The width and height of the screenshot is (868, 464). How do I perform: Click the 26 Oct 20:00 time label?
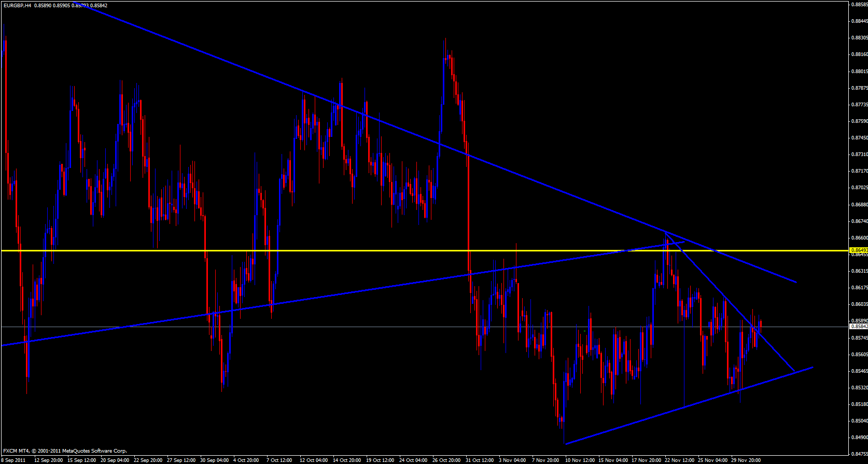(x=446, y=460)
